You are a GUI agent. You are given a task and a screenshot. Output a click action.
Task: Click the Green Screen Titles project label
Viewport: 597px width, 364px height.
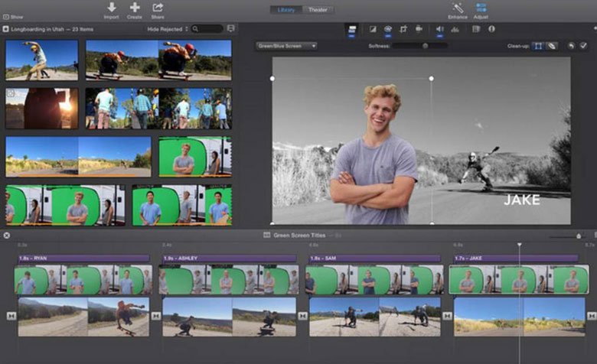(299, 236)
